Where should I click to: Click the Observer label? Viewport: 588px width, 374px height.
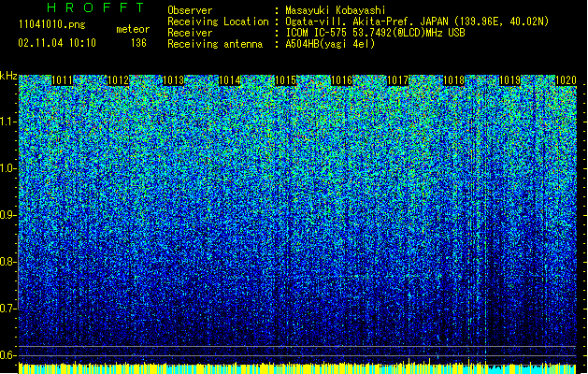click(190, 10)
